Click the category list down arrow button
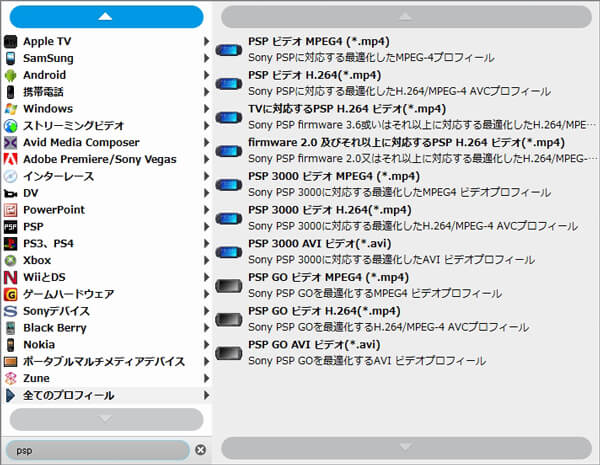Image resolution: width=600 pixels, height=465 pixels. click(x=106, y=419)
